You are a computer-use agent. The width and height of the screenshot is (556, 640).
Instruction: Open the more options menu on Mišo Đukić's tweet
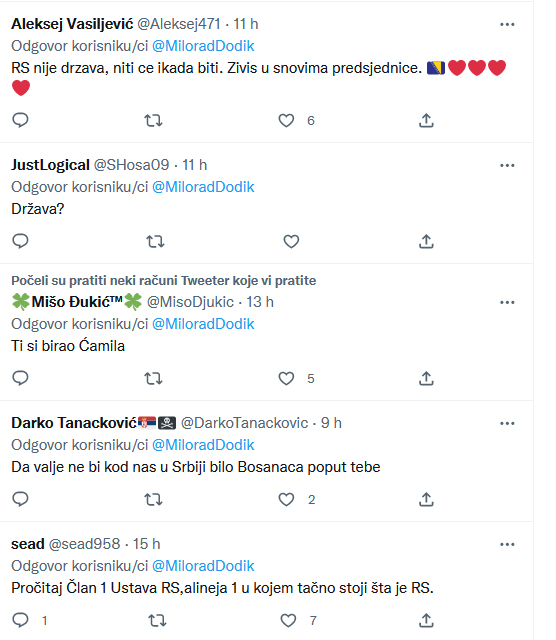click(507, 302)
